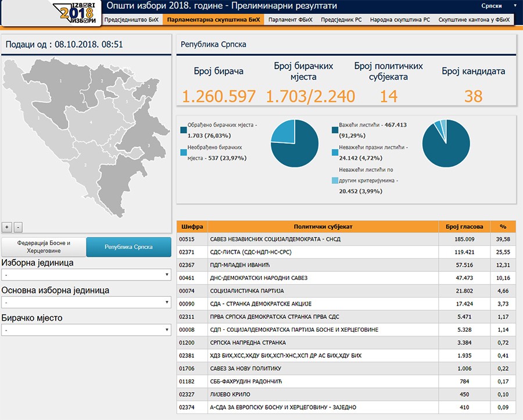This screenshot has width=523, height=420.
Task: Open Скупштине кантона у ФБиХ tab
Action: [474, 20]
